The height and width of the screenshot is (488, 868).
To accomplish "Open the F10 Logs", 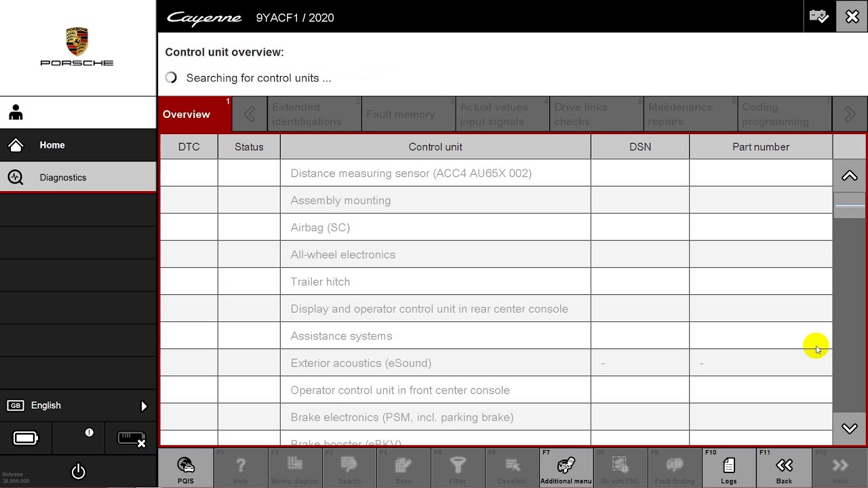I will [729, 467].
